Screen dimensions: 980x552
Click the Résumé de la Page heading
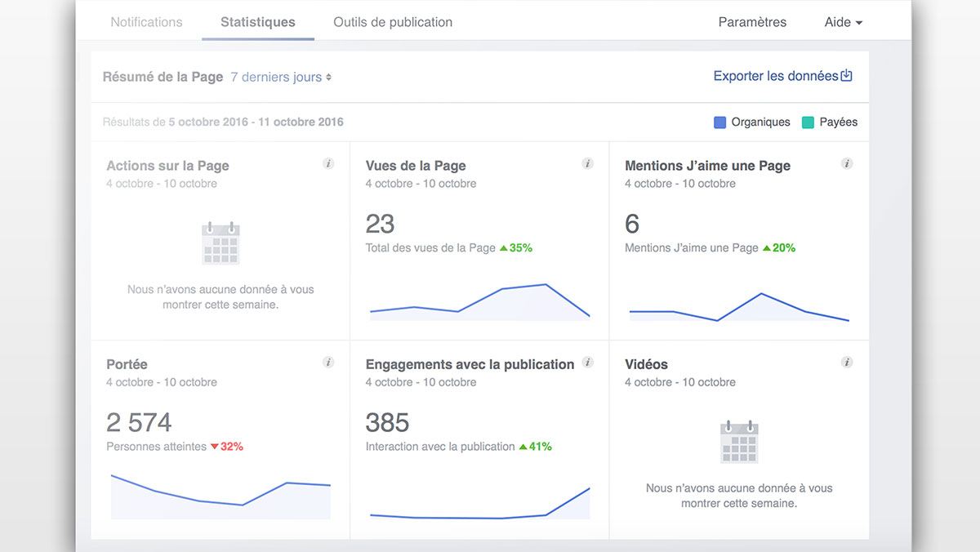[x=163, y=77]
